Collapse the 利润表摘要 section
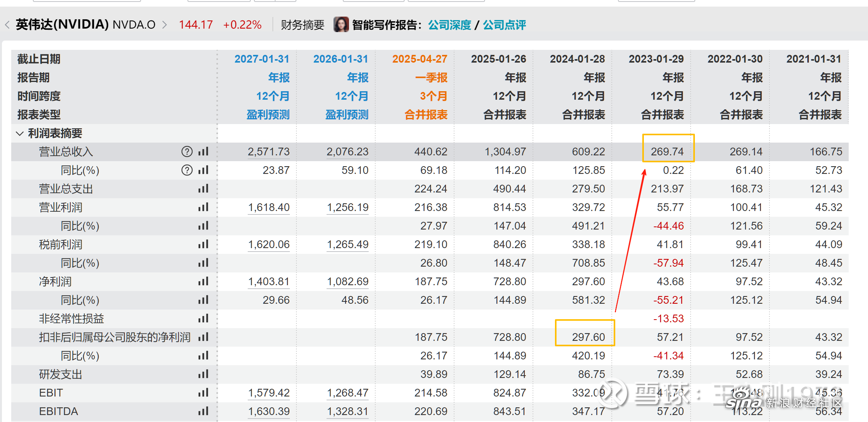This screenshot has height=422, width=868. click(20, 133)
